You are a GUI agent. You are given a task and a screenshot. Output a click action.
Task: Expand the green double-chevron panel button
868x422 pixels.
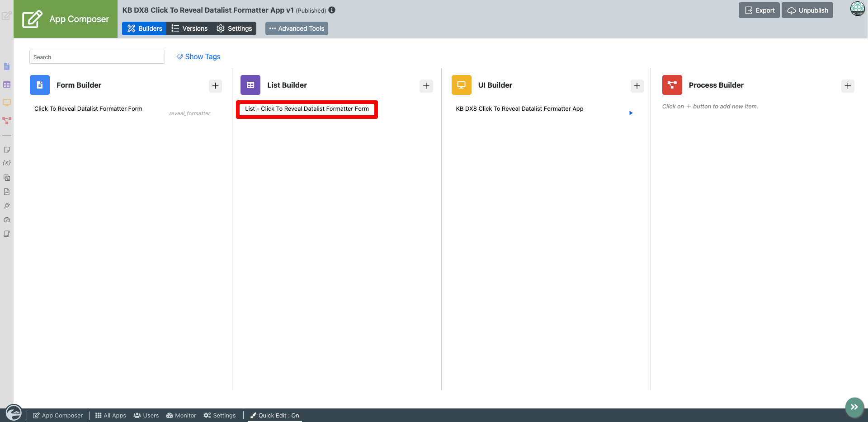pos(854,407)
